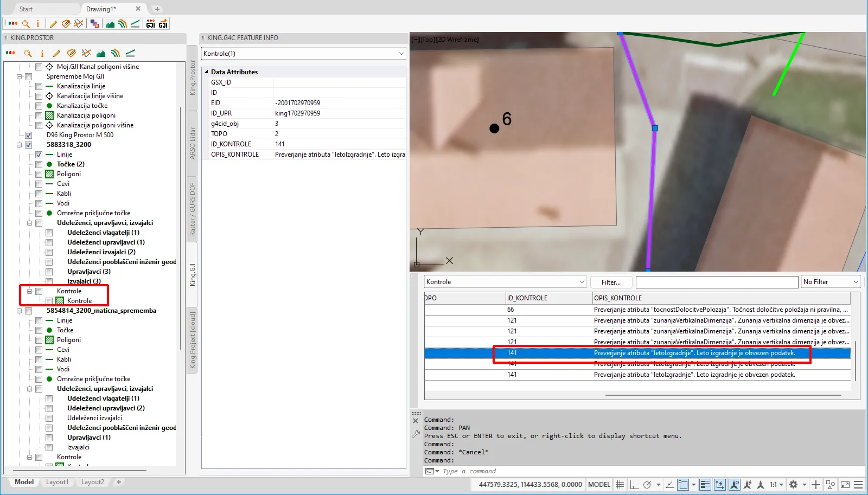Uncheck the D96 King Prostor M 500 checkbox
The height and width of the screenshot is (495, 868).
point(29,135)
